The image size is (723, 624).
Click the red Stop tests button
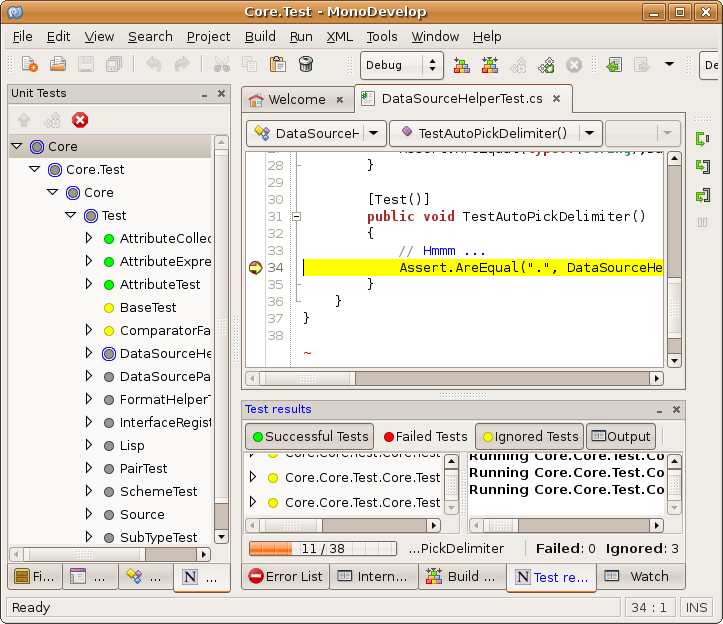point(80,120)
